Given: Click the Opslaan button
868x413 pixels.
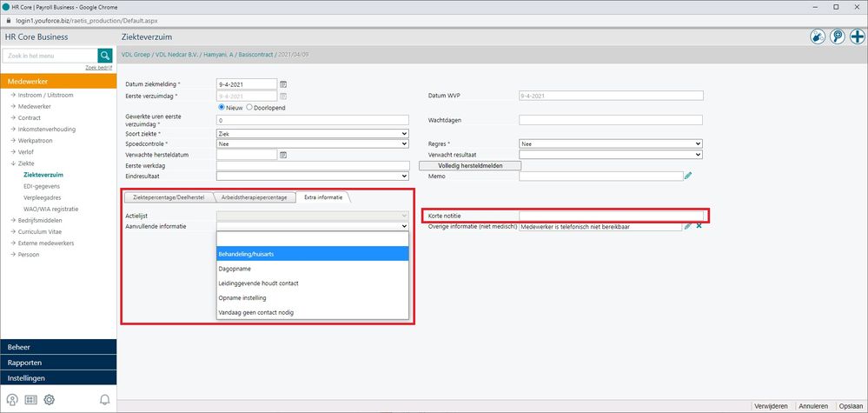Looking at the screenshot, I should coord(851,406).
